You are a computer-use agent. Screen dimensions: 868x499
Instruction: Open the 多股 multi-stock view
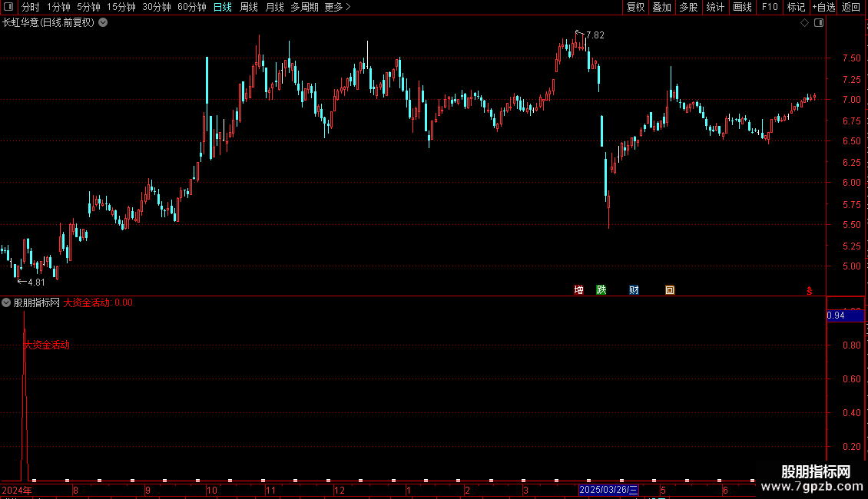[x=688, y=7]
